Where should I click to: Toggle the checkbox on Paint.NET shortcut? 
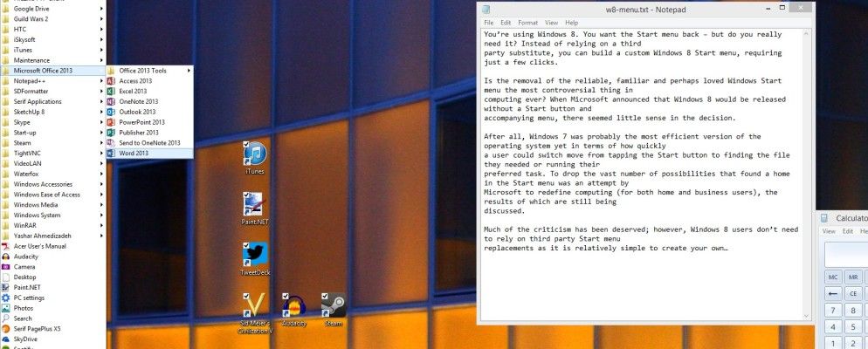[x=245, y=195]
